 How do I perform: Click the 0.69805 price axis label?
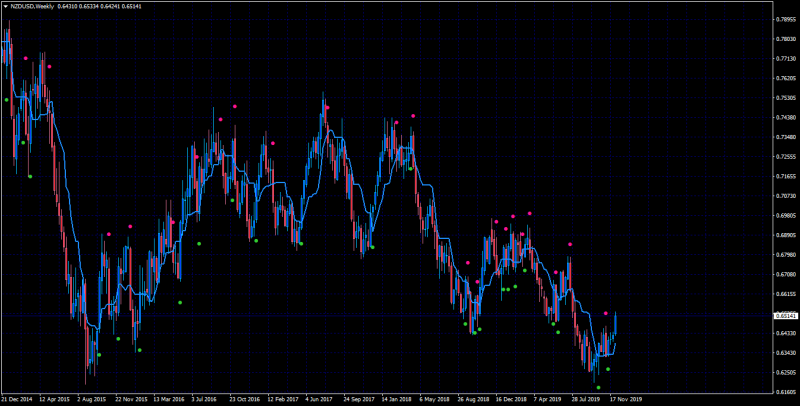786,216
